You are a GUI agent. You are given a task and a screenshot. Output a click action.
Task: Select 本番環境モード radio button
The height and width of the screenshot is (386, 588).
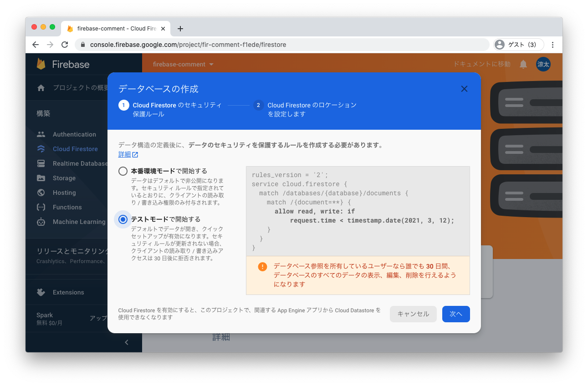pyautogui.click(x=123, y=171)
